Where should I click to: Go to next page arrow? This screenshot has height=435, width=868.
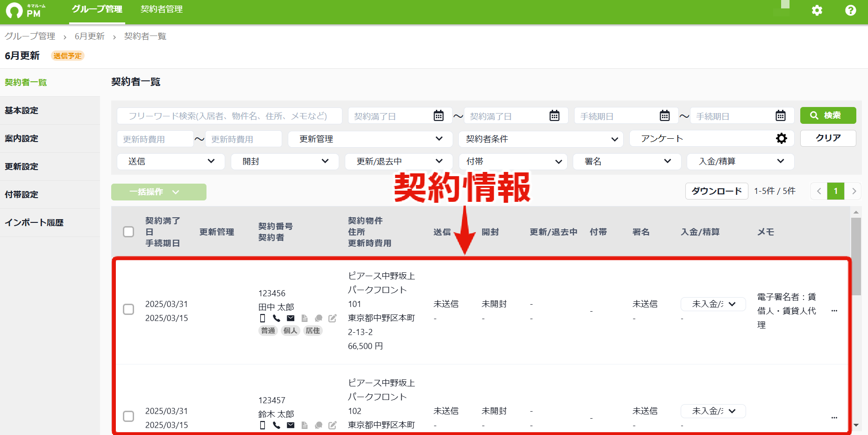[x=854, y=191]
